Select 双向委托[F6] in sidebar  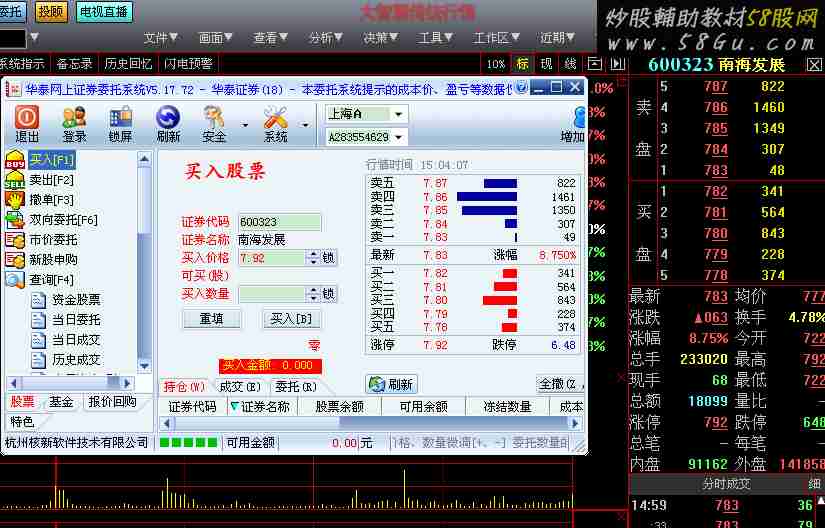[63, 220]
